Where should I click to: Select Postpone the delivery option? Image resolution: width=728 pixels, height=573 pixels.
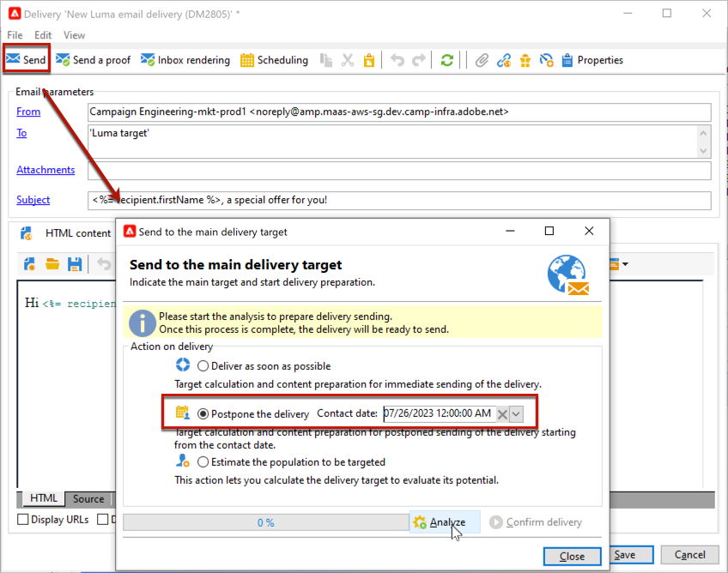[x=203, y=413]
